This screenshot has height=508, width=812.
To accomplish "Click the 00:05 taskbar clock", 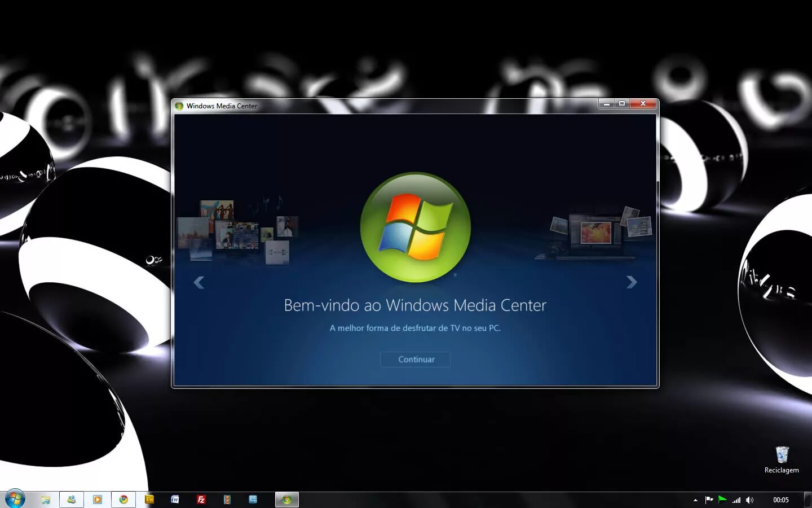I will coord(781,500).
